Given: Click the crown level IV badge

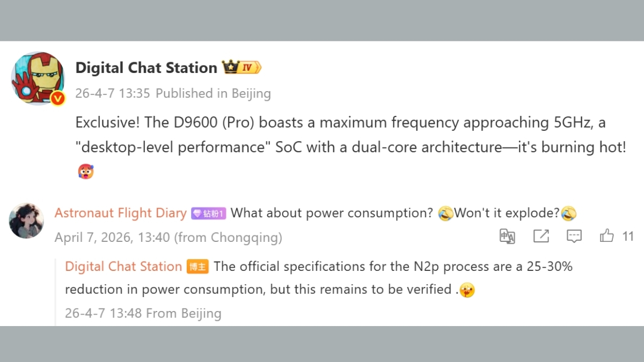Looking at the screenshot, I should [x=242, y=68].
